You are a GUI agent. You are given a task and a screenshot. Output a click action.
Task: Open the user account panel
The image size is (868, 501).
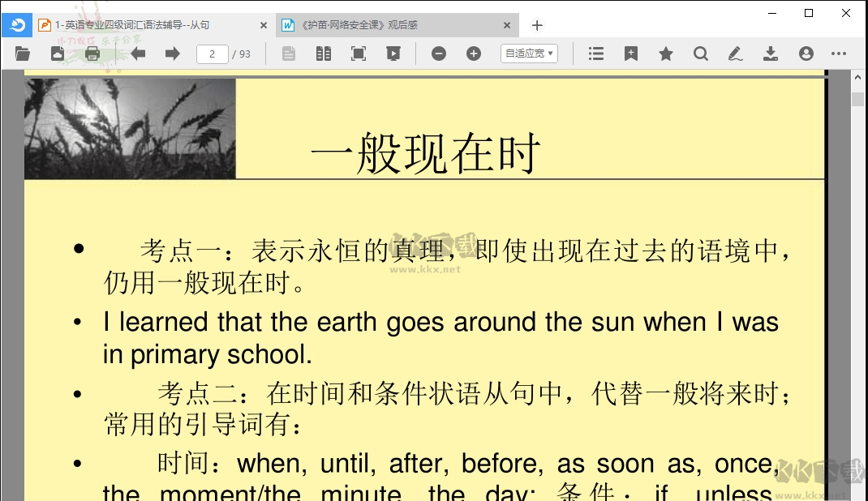click(805, 53)
